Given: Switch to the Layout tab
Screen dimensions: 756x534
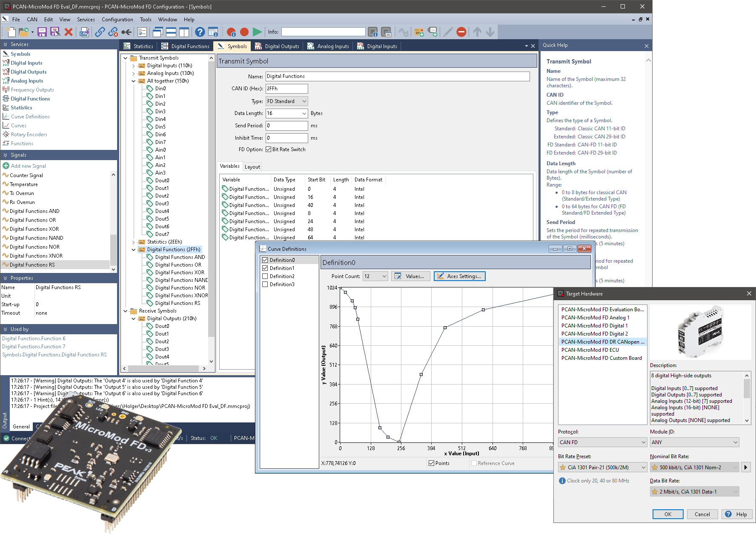Looking at the screenshot, I should pos(252,167).
